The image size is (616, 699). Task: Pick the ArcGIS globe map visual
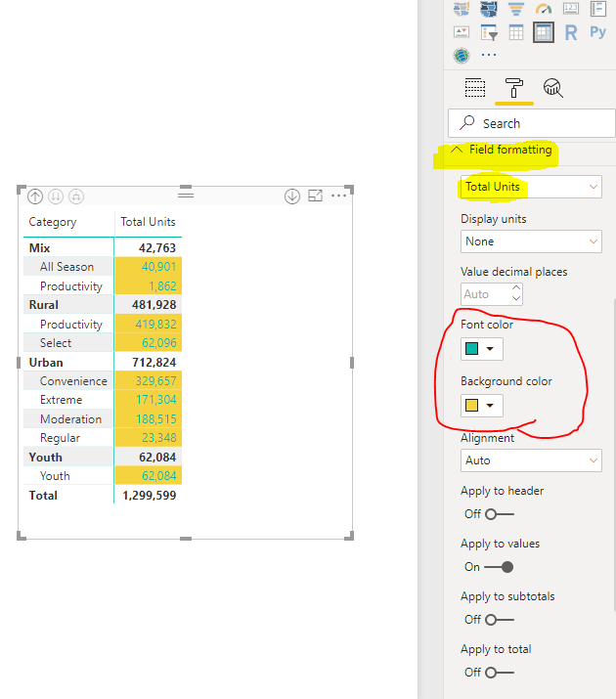pyautogui.click(x=462, y=56)
